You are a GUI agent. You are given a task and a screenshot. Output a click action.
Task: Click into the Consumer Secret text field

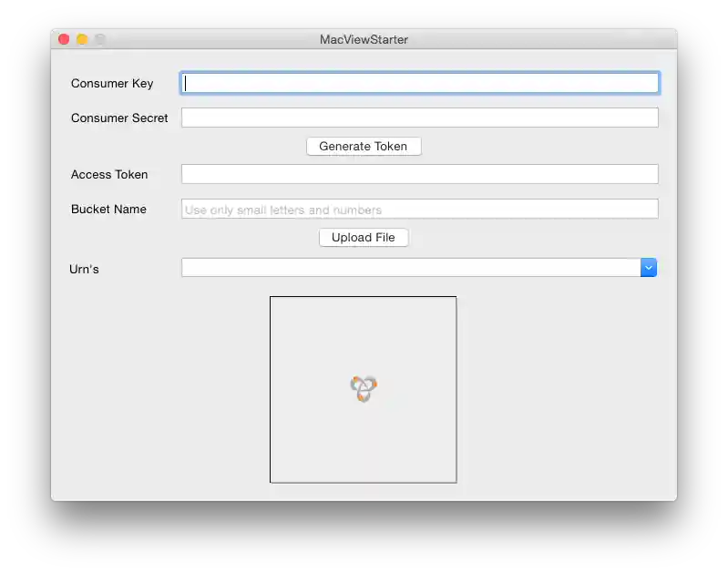(419, 118)
